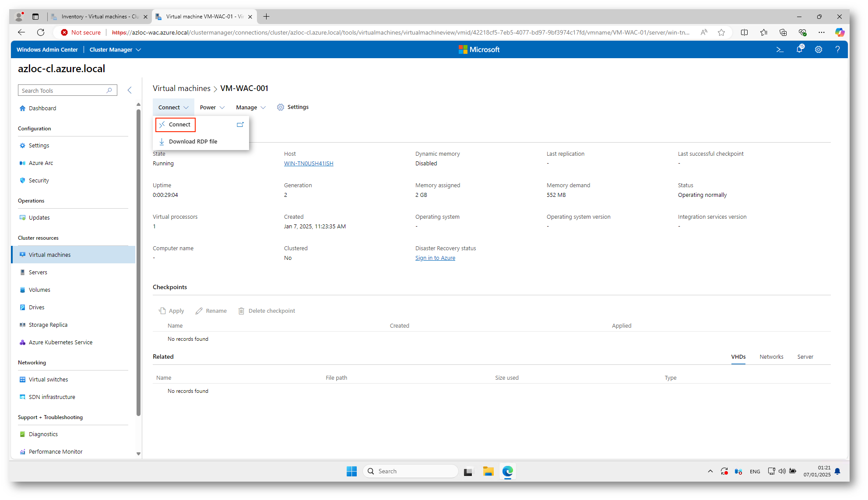Expand the Cluster Manager dropdown

click(x=115, y=50)
